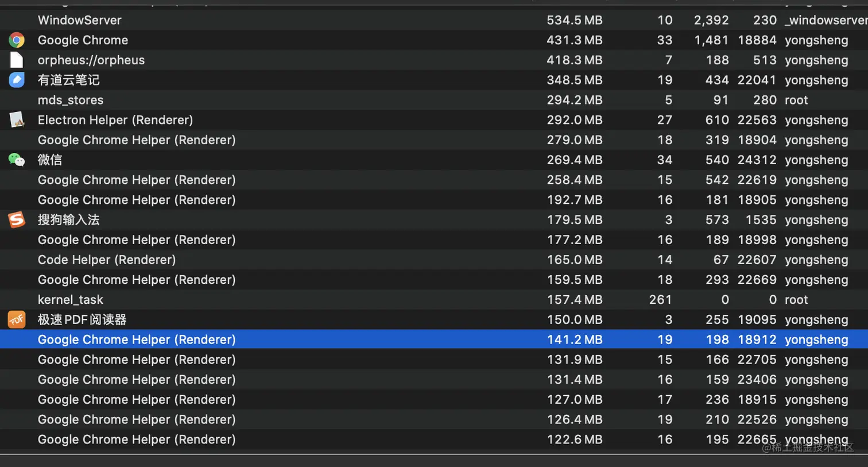Click the highlighted Chrome Helper 141.2 MB row
The image size is (868, 467).
(434, 339)
